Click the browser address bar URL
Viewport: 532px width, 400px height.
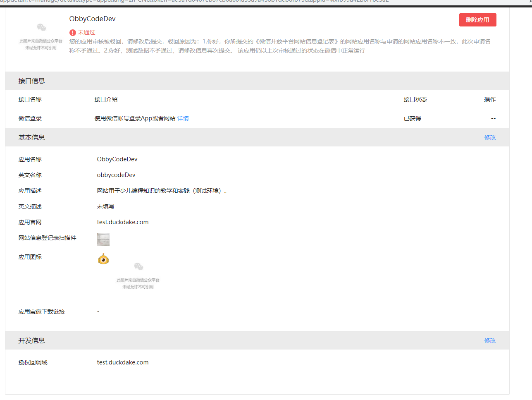(x=194, y=1)
